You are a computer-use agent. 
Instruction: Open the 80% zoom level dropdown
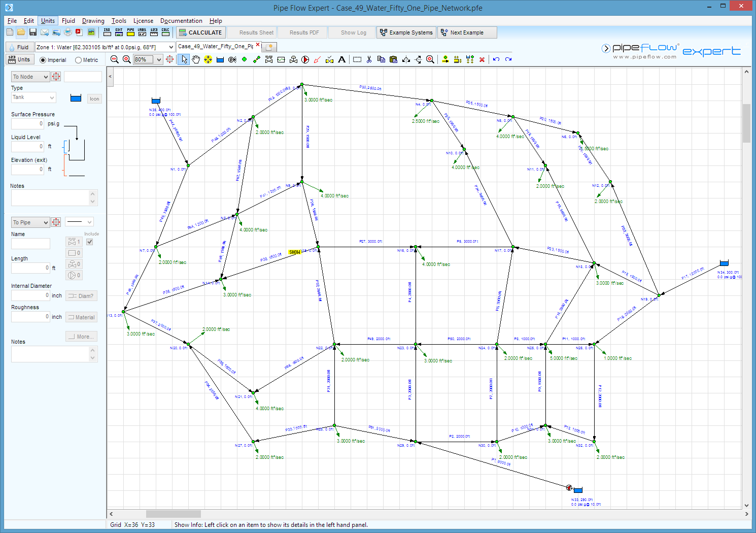pos(159,59)
